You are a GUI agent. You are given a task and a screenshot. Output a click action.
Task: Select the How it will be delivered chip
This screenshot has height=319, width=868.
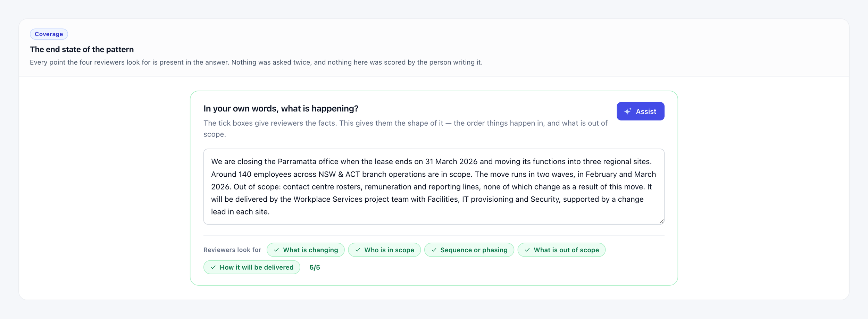pyautogui.click(x=252, y=267)
